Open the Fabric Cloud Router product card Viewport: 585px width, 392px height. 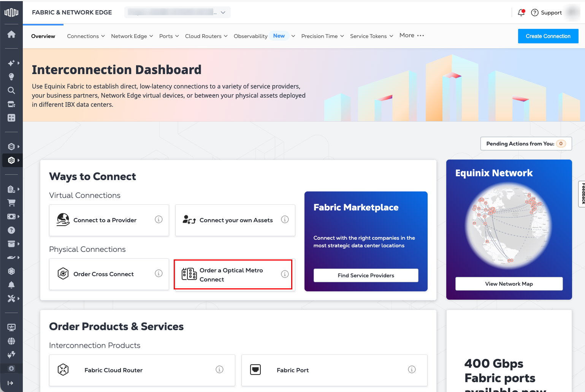point(142,370)
